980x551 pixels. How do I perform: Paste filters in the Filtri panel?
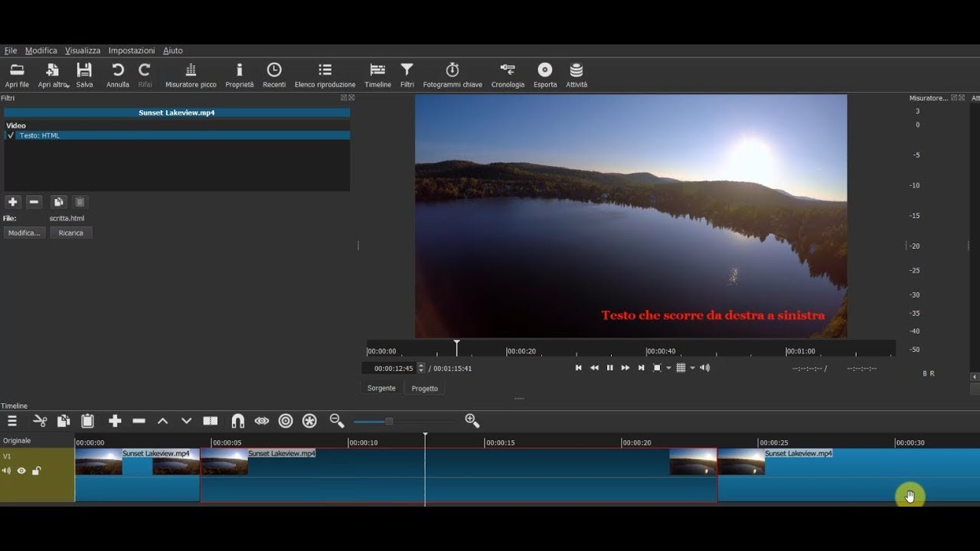80,202
